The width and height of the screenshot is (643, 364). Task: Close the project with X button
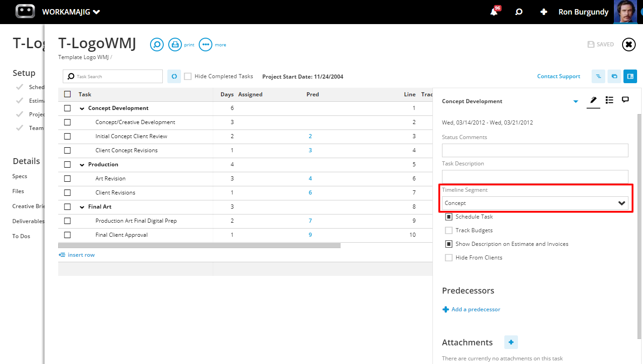tap(628, 45)
